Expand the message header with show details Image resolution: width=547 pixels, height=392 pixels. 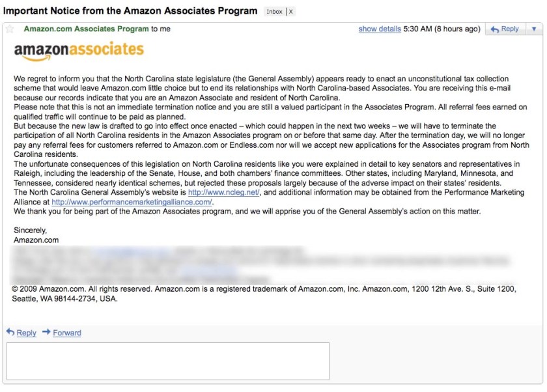click(380, 29)
